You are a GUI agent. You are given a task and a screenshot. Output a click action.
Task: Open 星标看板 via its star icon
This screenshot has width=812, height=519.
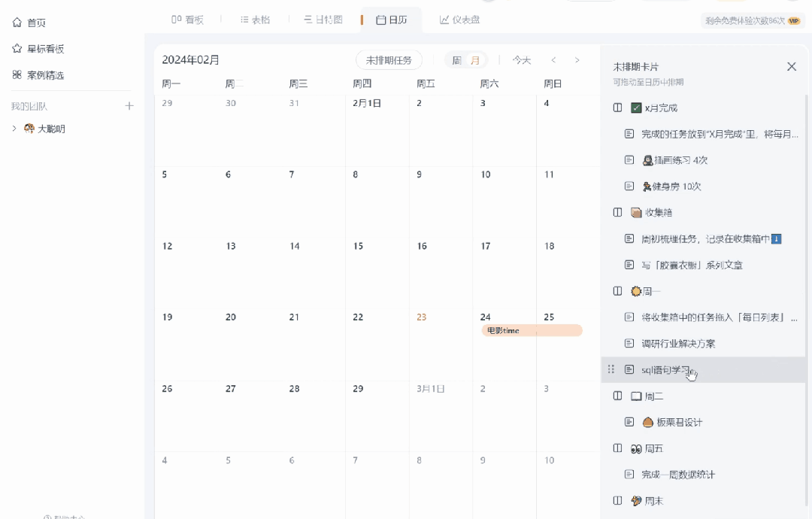click(17, 49)
